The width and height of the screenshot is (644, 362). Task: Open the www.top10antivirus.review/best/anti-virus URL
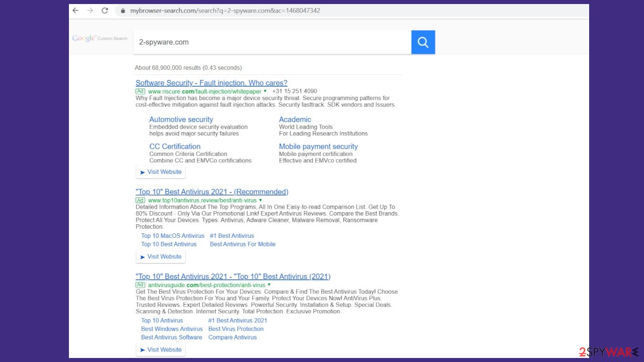coord(202,200)
